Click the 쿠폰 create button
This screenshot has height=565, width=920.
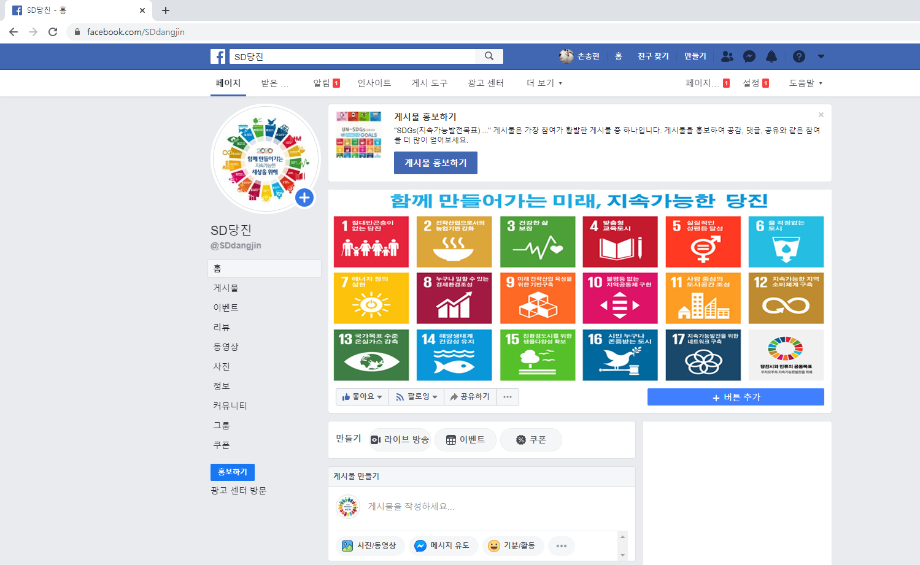point(531,439)
